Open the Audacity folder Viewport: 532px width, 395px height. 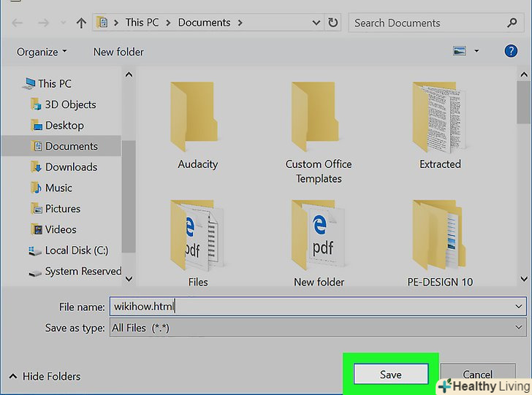point(197,124)
